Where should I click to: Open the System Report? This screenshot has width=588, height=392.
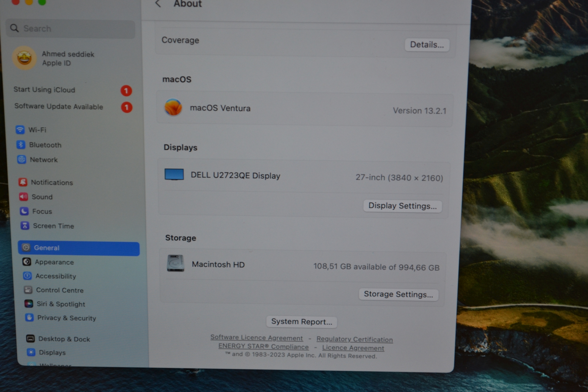click(301, 322)
